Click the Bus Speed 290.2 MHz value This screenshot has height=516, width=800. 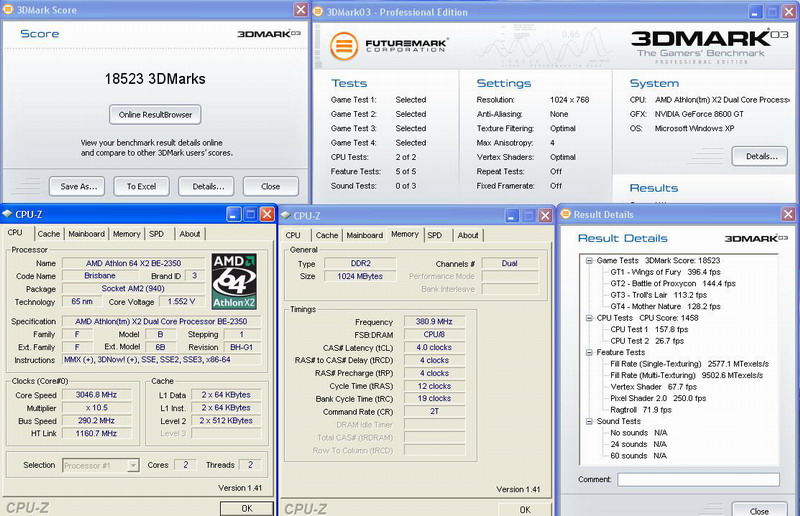pos(96,421)
